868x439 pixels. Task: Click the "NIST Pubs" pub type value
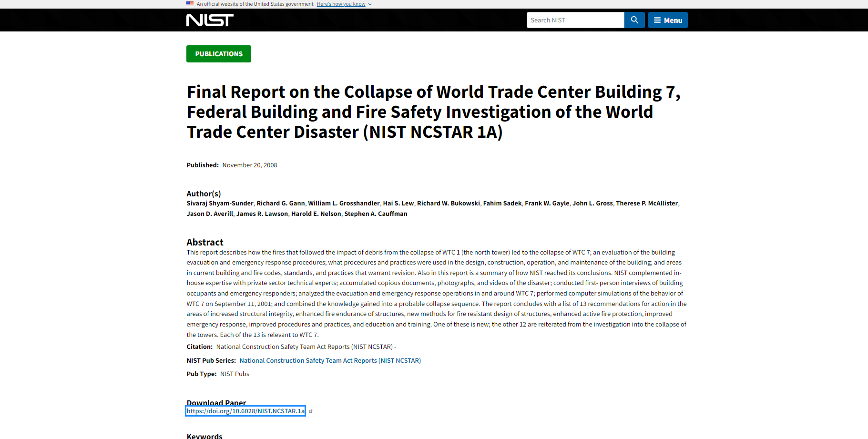click(235, 374)
